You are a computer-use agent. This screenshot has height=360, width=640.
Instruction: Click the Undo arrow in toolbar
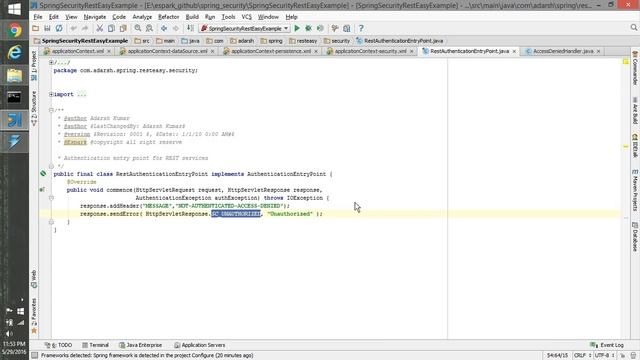click(x=73, y=28)
